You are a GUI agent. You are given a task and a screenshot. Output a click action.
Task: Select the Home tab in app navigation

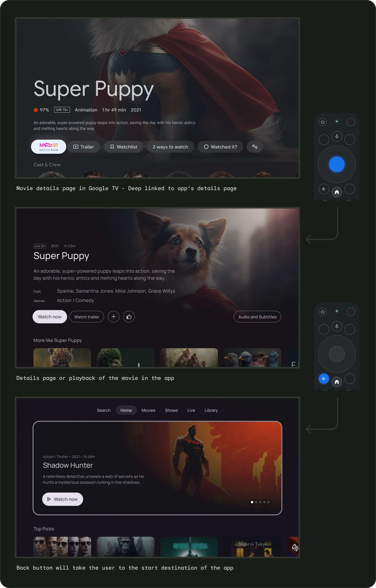126,410
